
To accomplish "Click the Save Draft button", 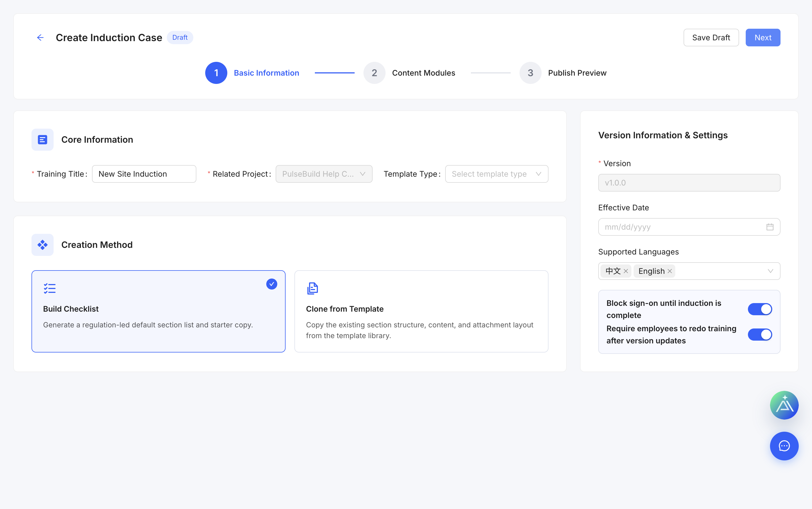I will pos(711,37).
